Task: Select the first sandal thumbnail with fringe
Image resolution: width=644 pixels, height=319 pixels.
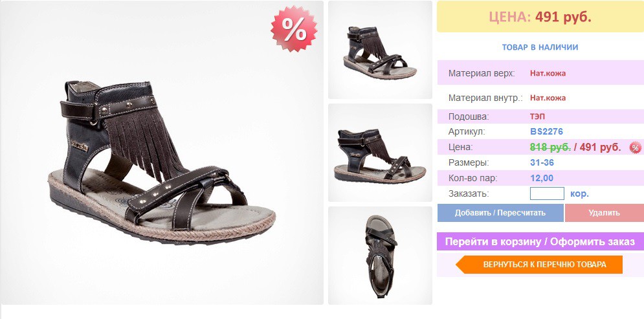Action: coord(380,50)
